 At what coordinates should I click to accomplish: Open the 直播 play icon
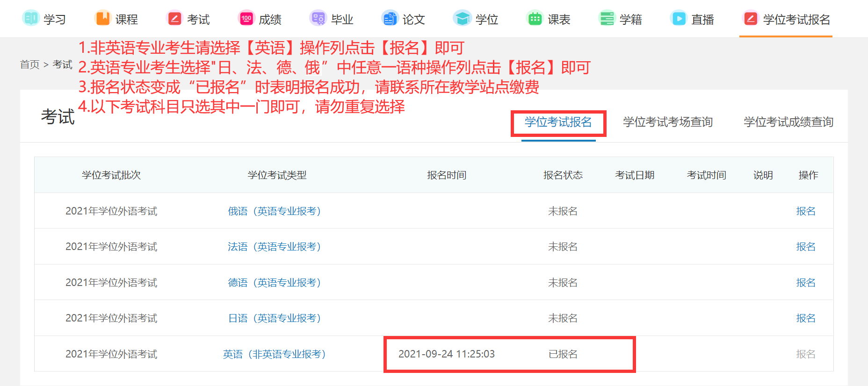click(x=678, y=19)
